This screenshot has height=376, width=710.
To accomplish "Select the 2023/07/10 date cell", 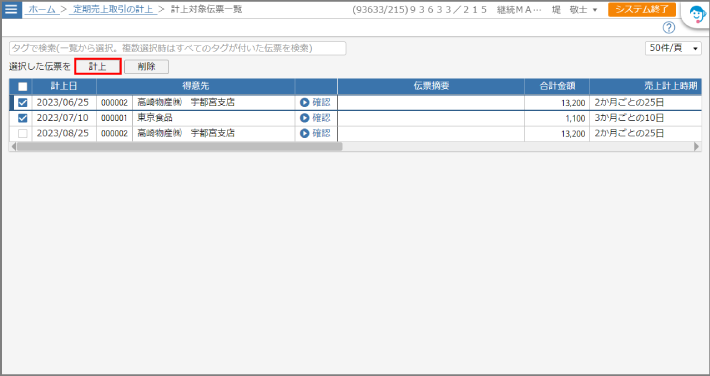I will (x=64, y=118).
